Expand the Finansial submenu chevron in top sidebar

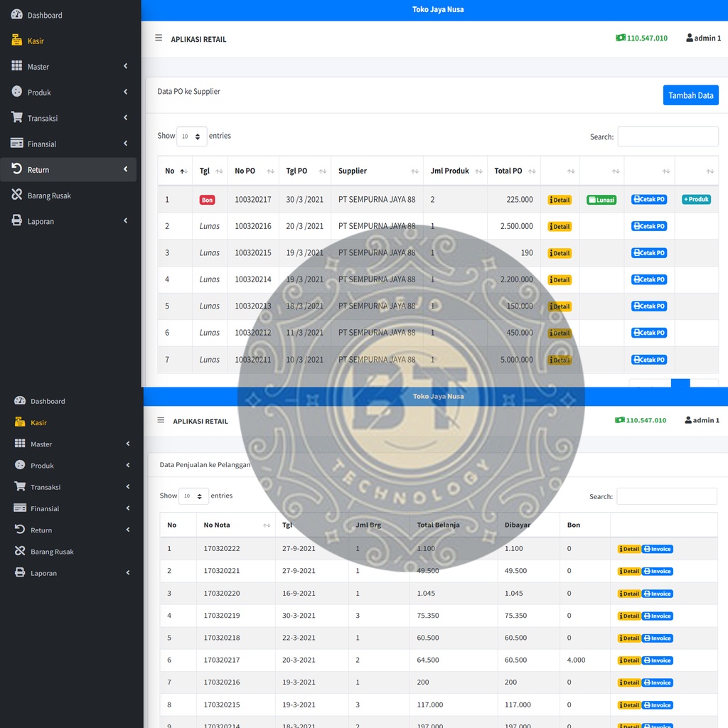[125, 144]
